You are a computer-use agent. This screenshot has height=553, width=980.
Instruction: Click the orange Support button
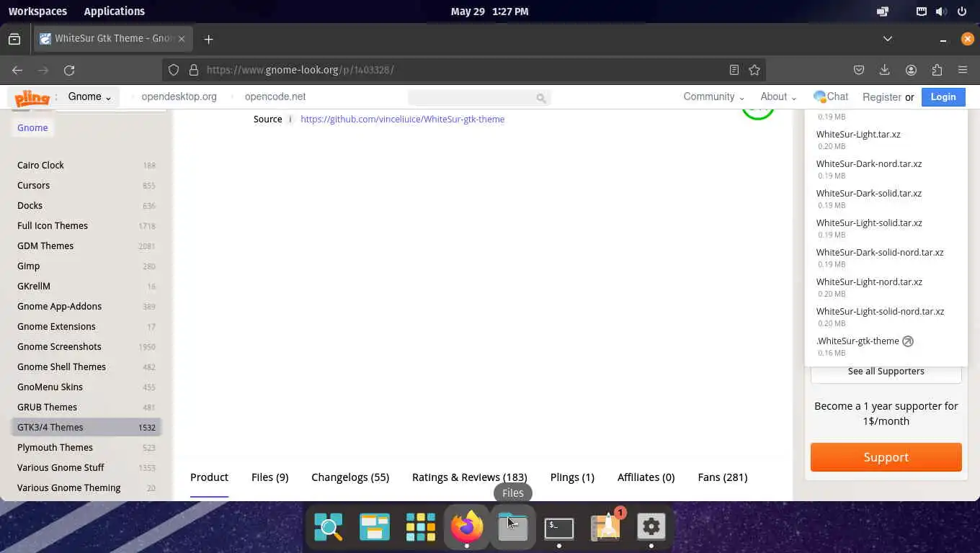click(886, 457)
